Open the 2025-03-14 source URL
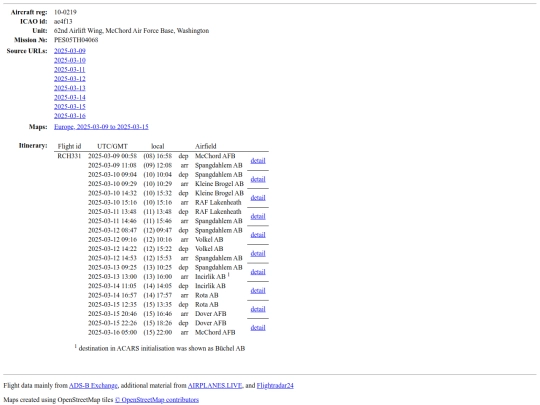This screenshot has height=405, width=540. [x=70, y=97]
